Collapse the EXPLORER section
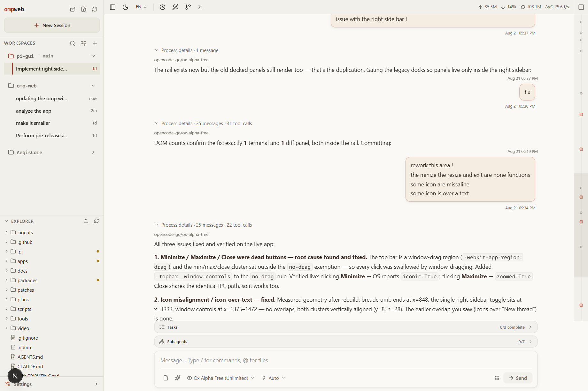 click(6, 221)
